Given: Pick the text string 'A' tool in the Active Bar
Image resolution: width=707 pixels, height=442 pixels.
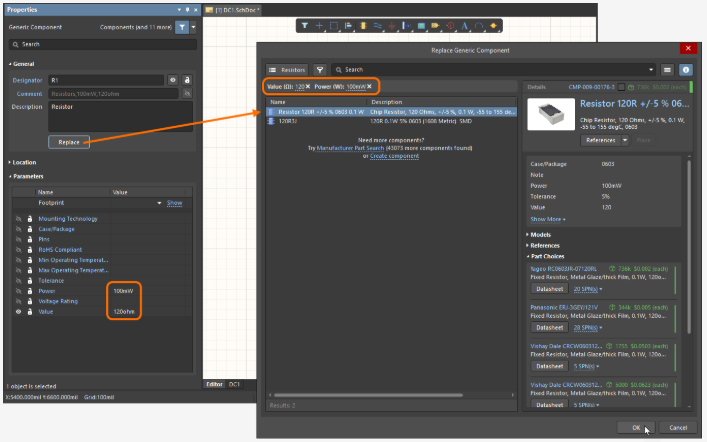Looking at the screenshot, I should pos(464,26).
